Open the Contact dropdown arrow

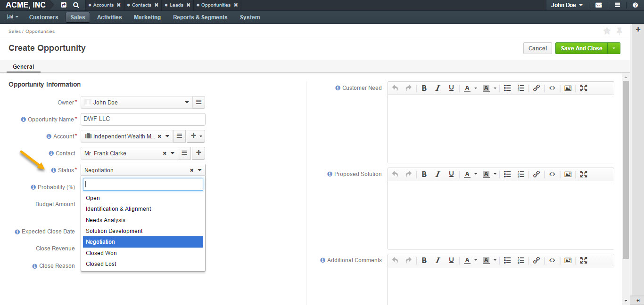173,153
